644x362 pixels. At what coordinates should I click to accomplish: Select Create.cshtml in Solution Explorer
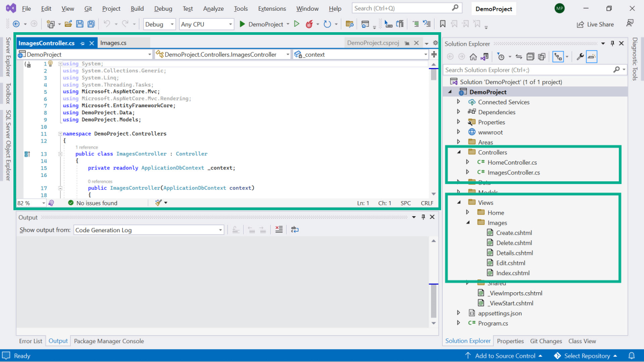(x=514, y=233)
